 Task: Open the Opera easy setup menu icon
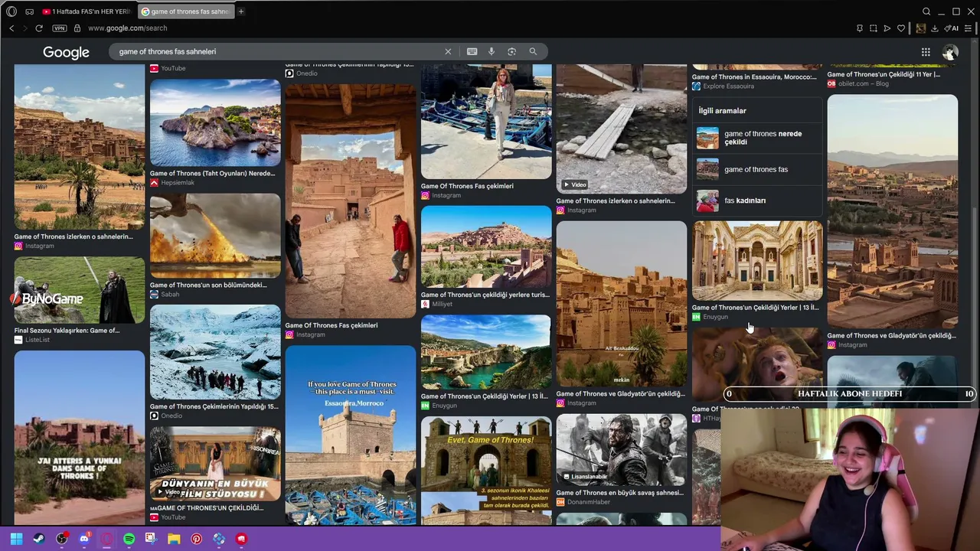coord(969,28)
